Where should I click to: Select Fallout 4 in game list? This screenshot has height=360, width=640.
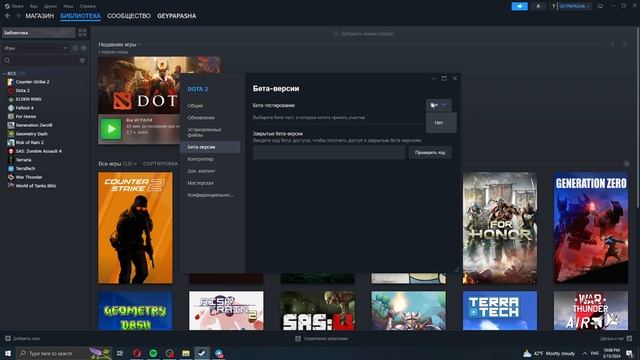[x=24, y=108]
